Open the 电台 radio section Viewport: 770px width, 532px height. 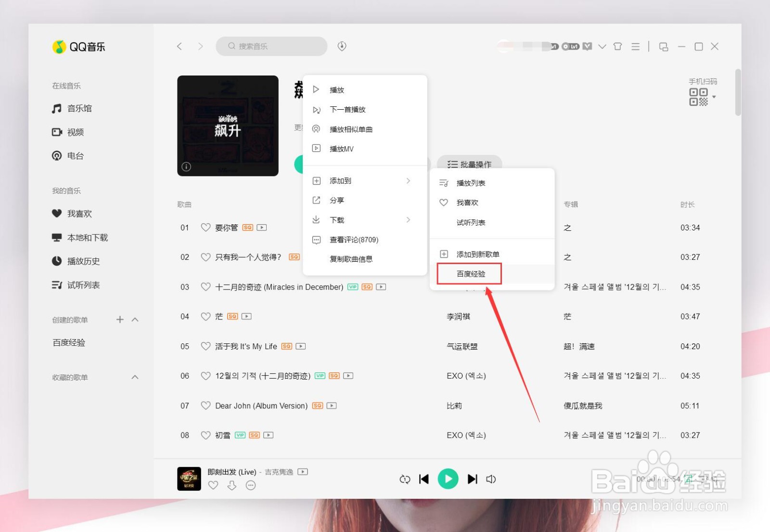point(68,156)
